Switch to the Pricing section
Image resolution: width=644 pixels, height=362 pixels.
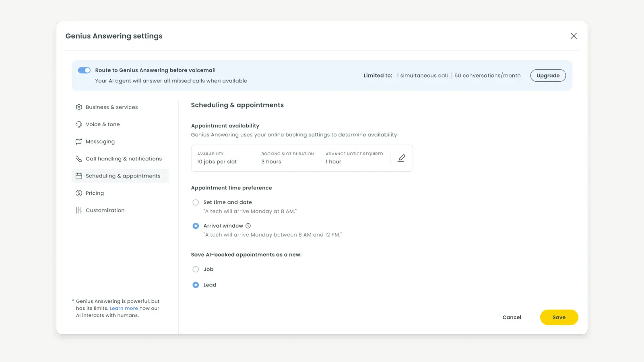pos(120,193)
